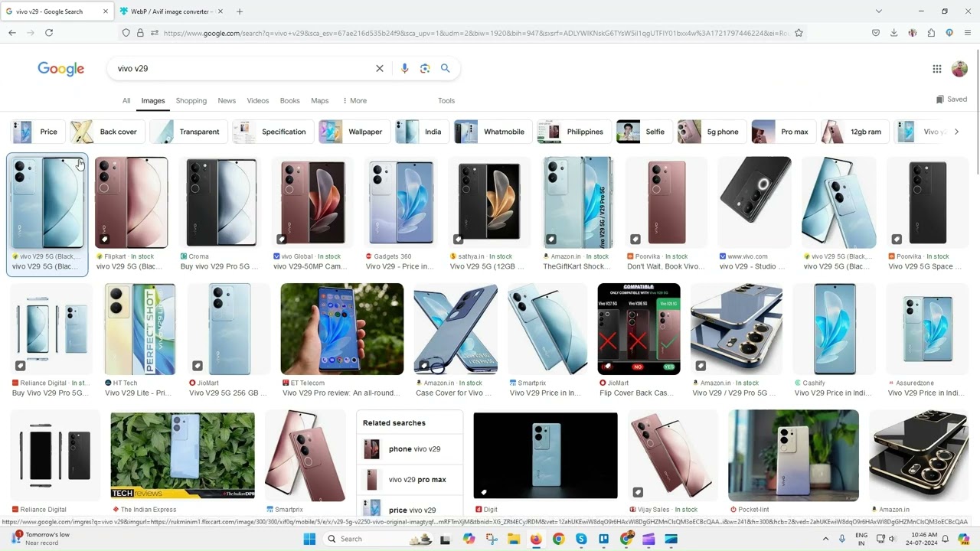Viewport: 980px width, 551px height.
Task: Open the Flipkart vivo V29 5G image result
Action: click(x=131, y=203)
